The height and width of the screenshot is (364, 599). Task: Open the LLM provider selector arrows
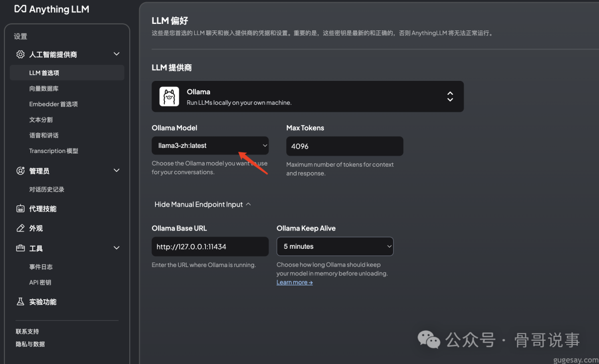[x=450, y=96]
